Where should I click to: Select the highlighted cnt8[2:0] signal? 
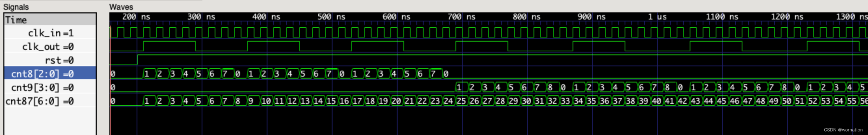point(50,74)
